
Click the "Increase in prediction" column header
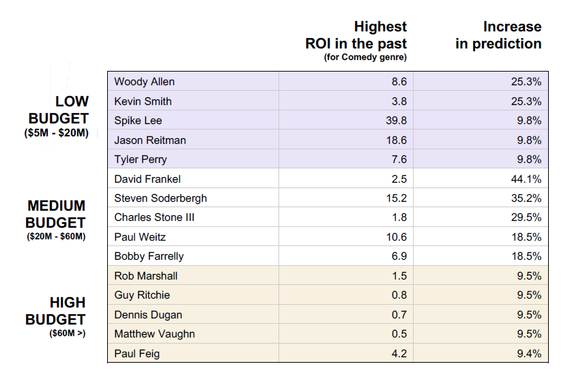(x=498, y=35)
